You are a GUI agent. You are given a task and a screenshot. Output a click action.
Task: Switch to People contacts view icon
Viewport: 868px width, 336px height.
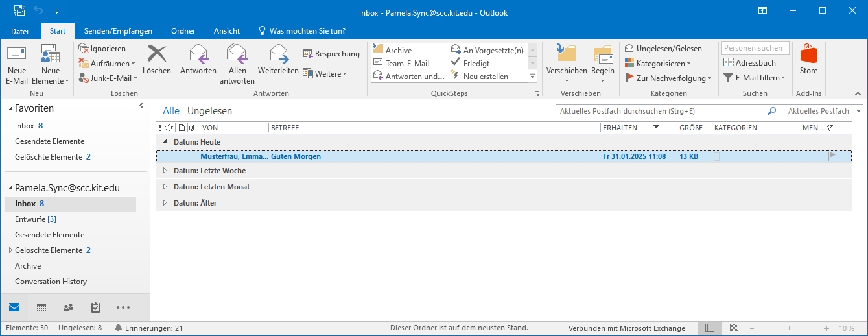(68, 307)
